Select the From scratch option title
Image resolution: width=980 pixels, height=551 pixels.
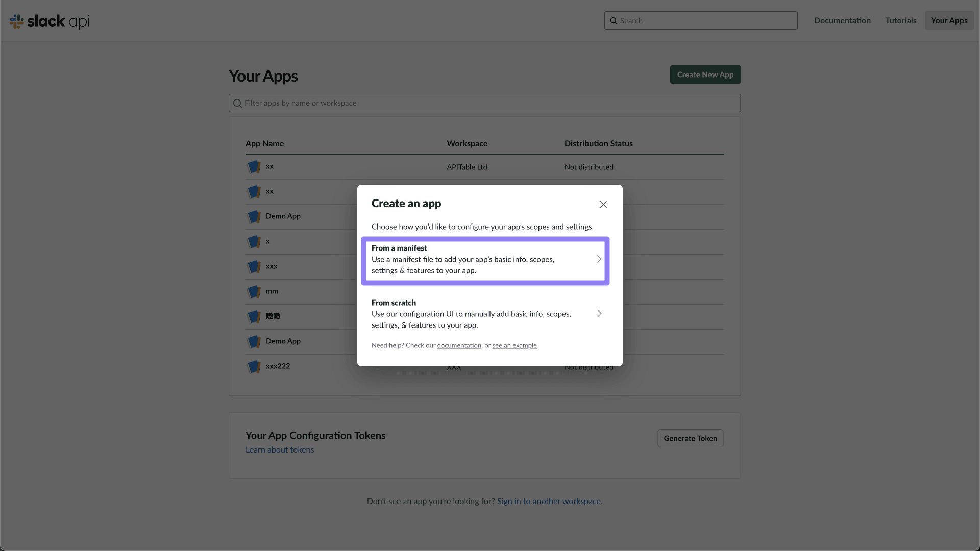[x=394, y=303]
